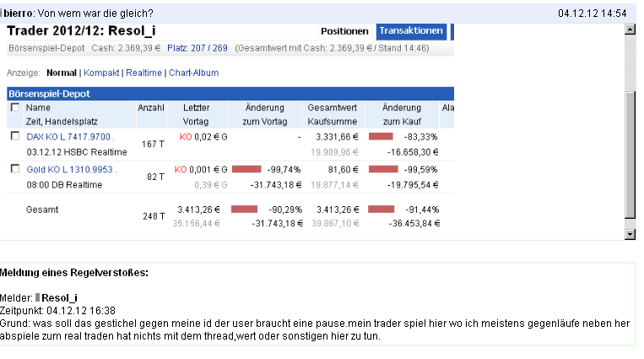Viewport: 644px width, 359px height.
Task: Open the Chart-Album view
Action: [x=193, y=73]
